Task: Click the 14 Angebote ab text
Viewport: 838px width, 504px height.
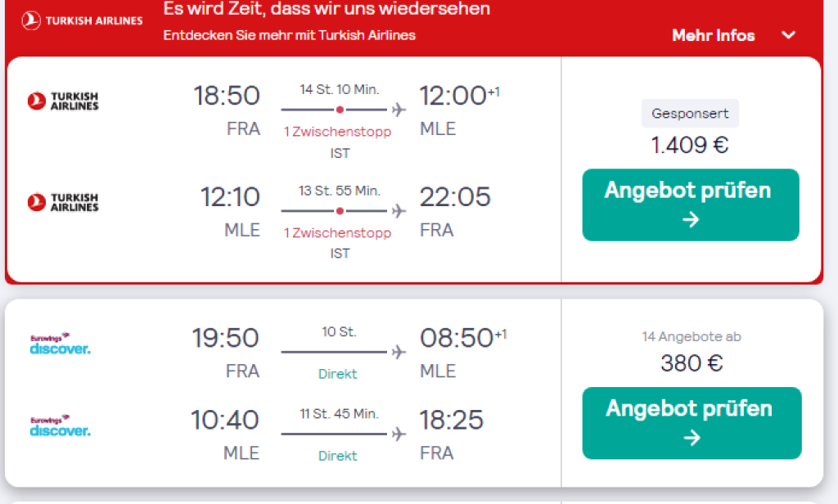Action: [x=692, y=337]
